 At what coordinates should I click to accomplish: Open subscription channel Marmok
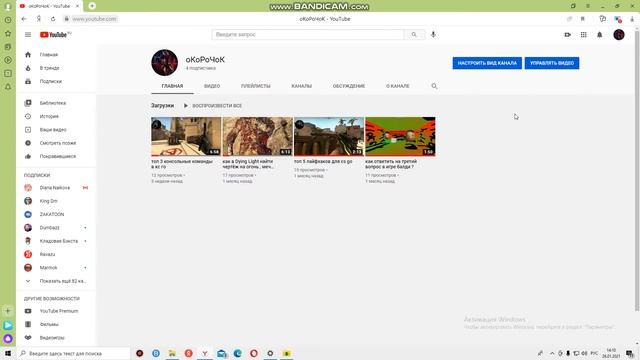56,268
